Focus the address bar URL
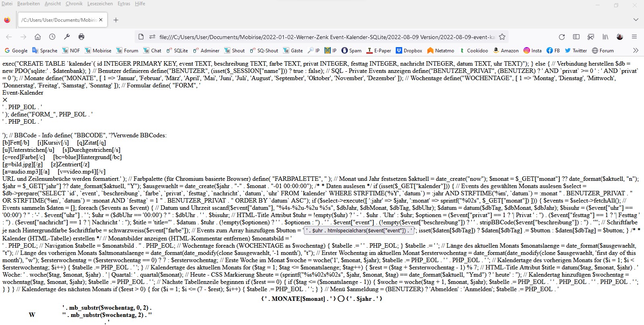644x325 pixels. pyautogui.click(x=327, y=37)
